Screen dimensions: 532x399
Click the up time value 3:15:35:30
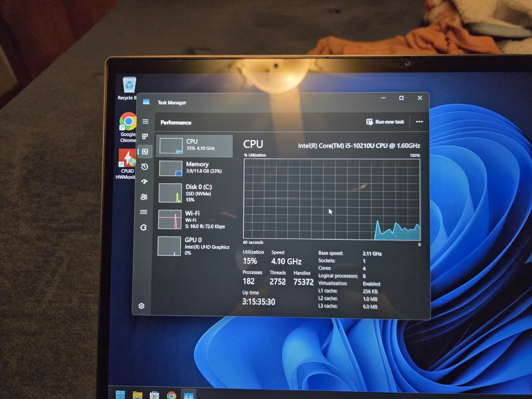(x=259, y=302)
